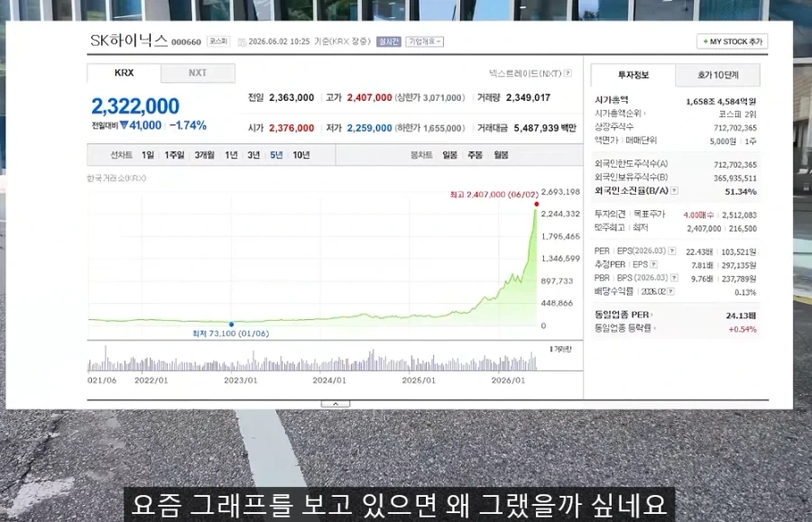The width and height of the screenshot is (812, 522).
Task: Click the 동일업종 등락률 value +0.54%
Action: pos(743,329)
